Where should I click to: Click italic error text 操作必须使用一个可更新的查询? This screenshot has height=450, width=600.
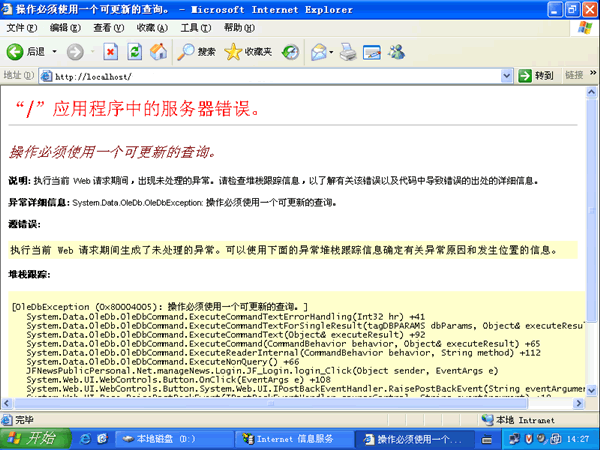pyautogui.click(x=113, y=152)
